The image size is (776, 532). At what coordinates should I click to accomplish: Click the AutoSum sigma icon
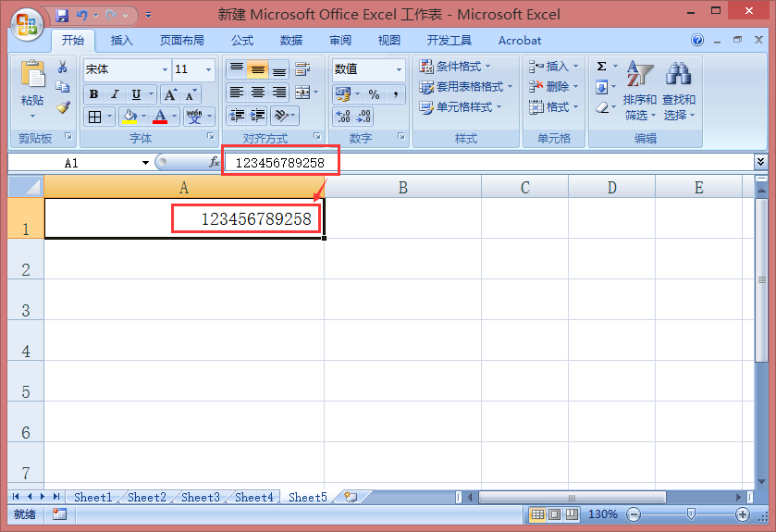coord(602,67)
